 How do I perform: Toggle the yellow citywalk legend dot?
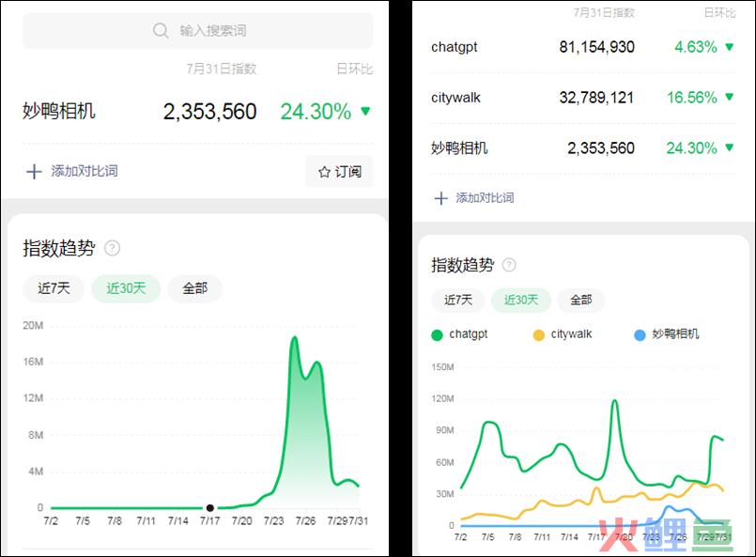point(538,335)
